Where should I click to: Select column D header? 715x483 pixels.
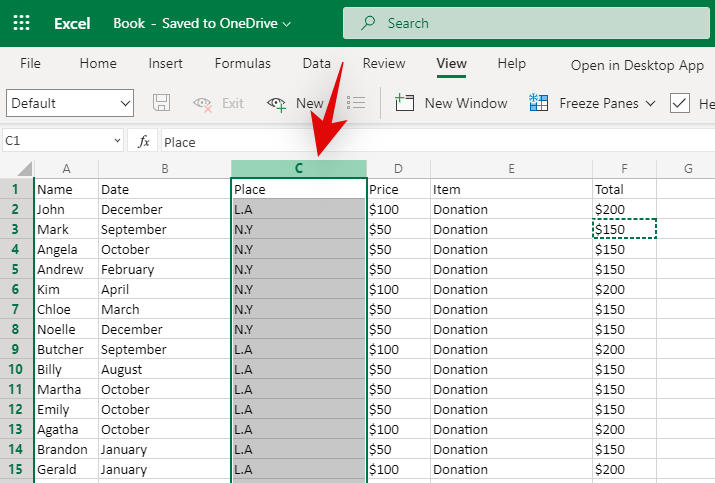[398, 169]
